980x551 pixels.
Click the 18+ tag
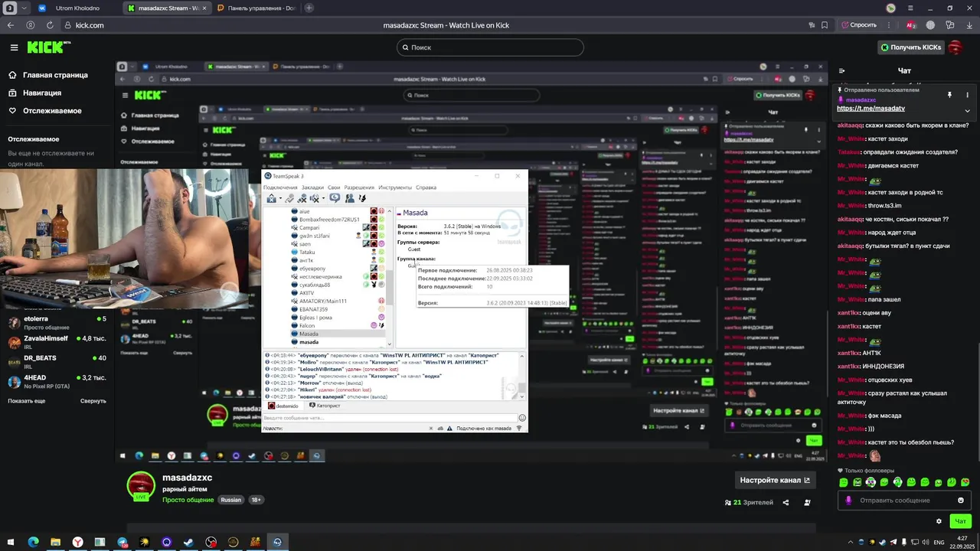pos(256,500)
